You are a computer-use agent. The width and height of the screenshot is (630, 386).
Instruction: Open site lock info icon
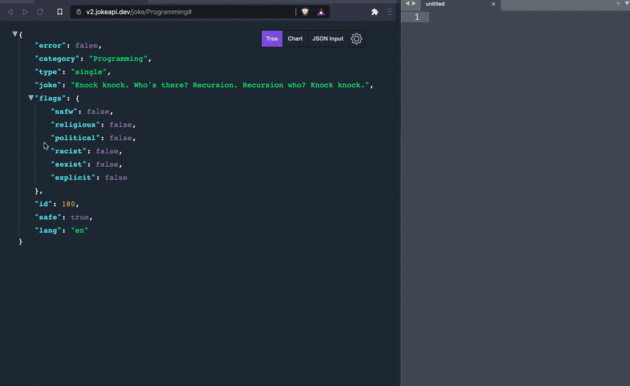point(79,12)
